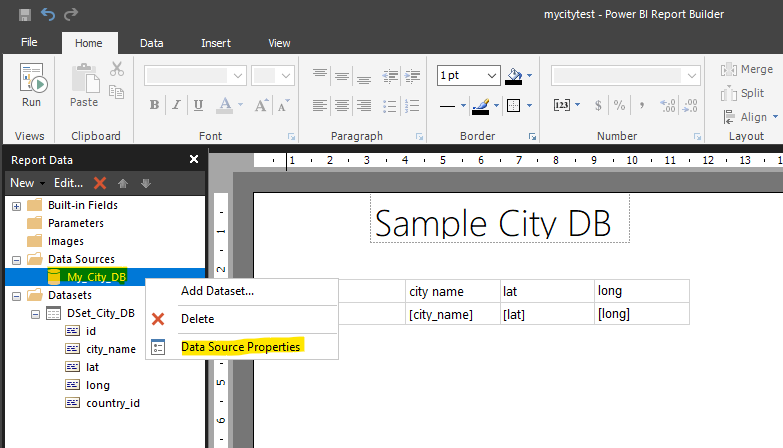The image size is (783, 448).
Task: Pick fill color with paint bucket swatch
Action: [514, 76]
